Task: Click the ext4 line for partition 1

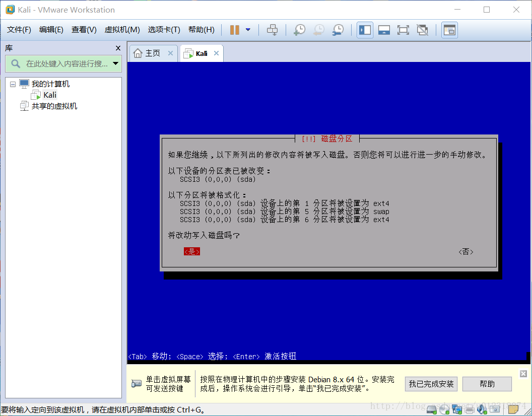Action: 284,203
